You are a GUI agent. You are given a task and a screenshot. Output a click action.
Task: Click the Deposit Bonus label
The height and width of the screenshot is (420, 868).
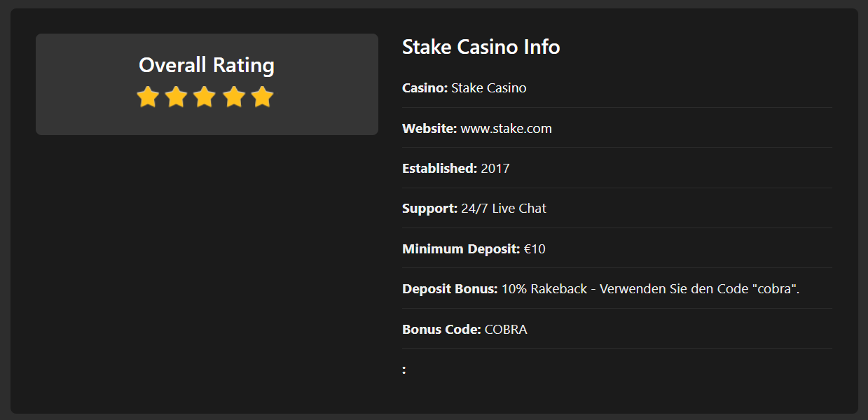point(450,289)
